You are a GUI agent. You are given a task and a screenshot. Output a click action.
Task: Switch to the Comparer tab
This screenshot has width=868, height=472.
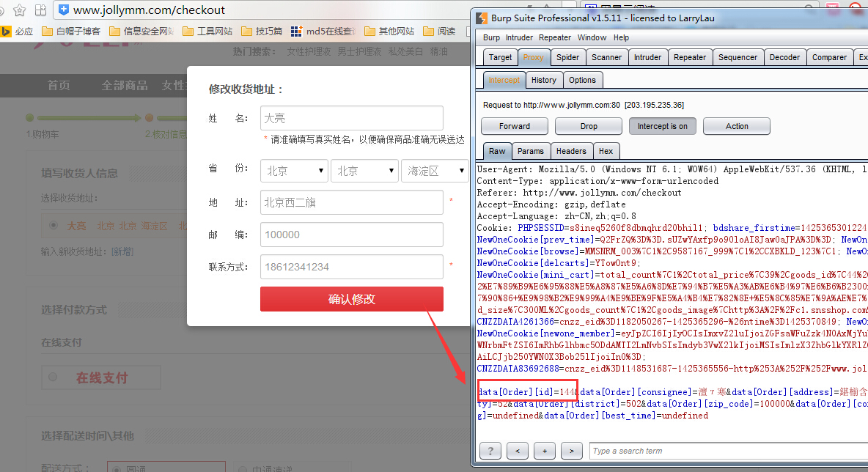coord(829,58)
